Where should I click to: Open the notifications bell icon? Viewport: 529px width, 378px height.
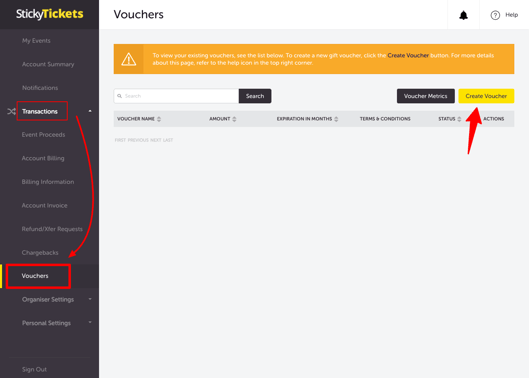[464, 15]
